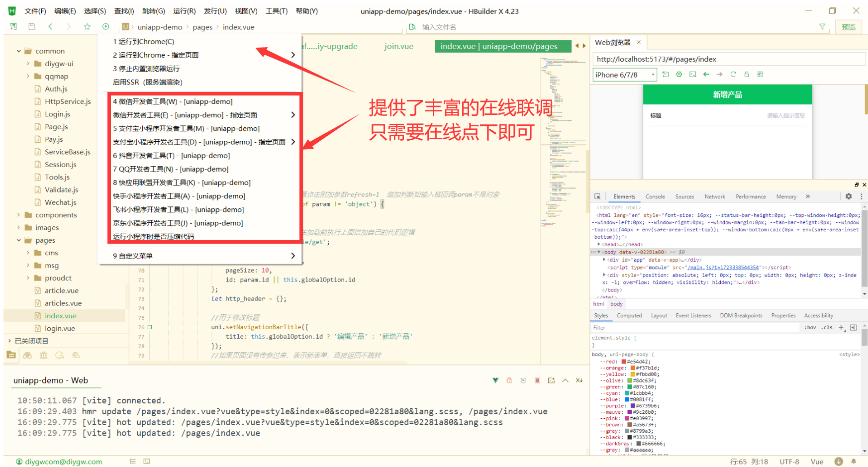Screen dimensions: 868x467
Task: Show more DevTools tabs chevron
Action: coord(808,196)
